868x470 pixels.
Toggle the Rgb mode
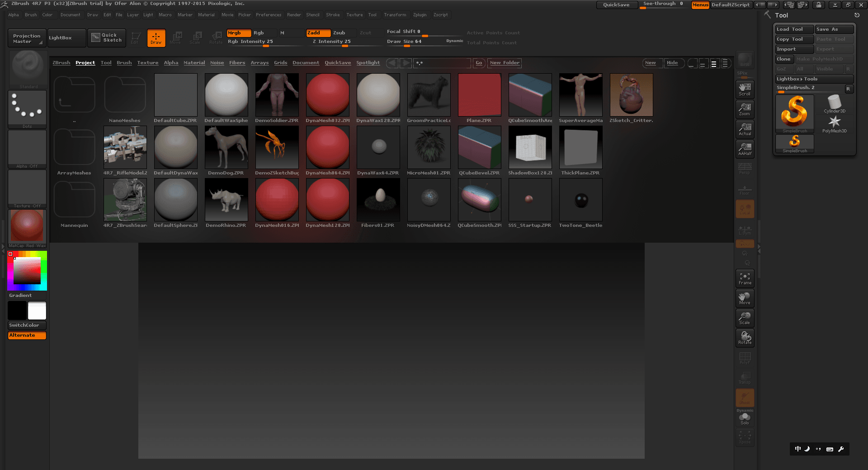[264, 33]
